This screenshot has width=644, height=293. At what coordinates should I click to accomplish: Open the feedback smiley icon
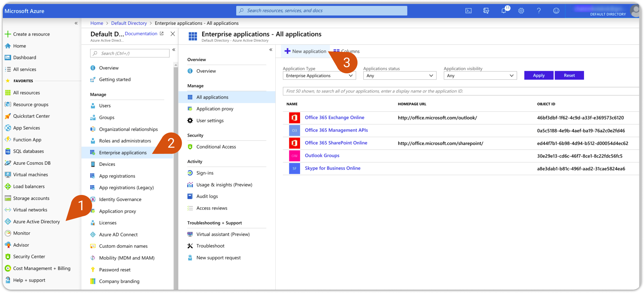tap(556, 11)
